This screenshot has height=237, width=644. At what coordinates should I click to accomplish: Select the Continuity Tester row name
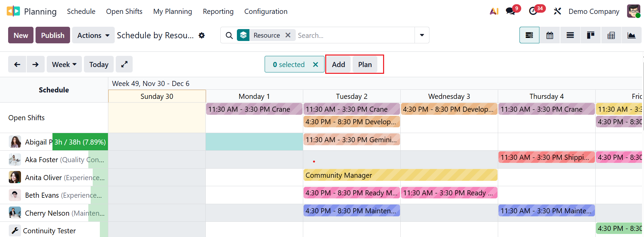tap(49, 231)
